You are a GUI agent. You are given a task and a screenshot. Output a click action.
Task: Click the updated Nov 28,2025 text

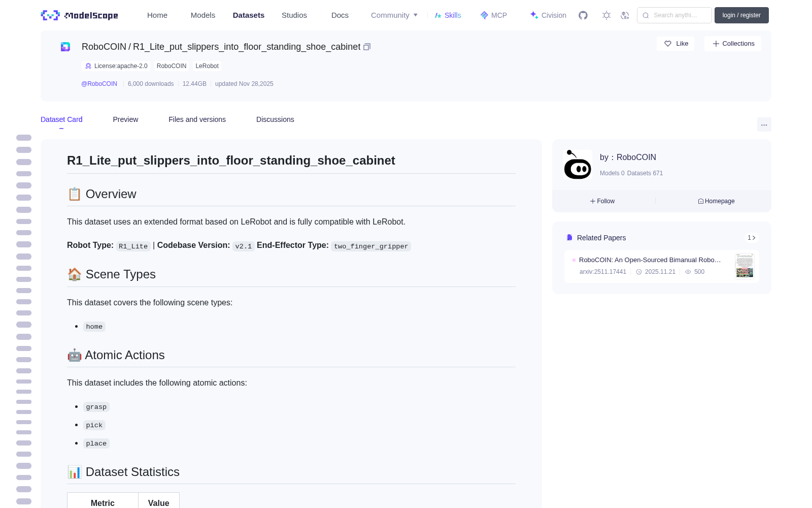click(244, 84)
